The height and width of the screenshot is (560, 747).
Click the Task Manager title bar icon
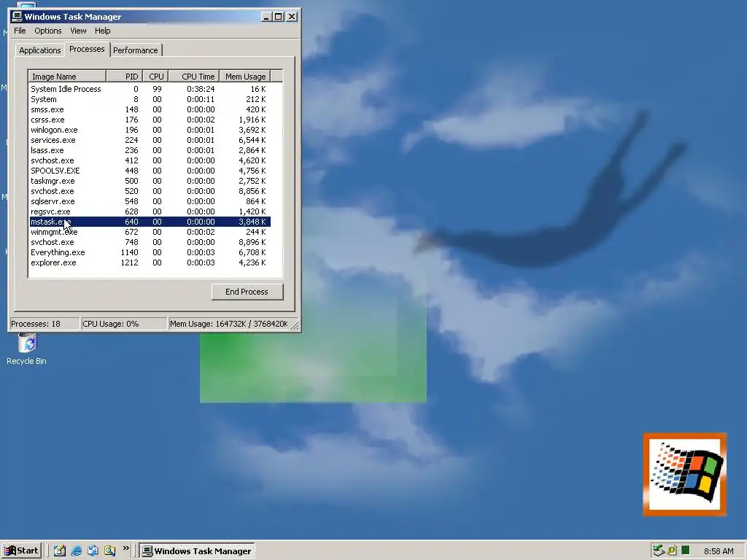click(x=18, y=17)
